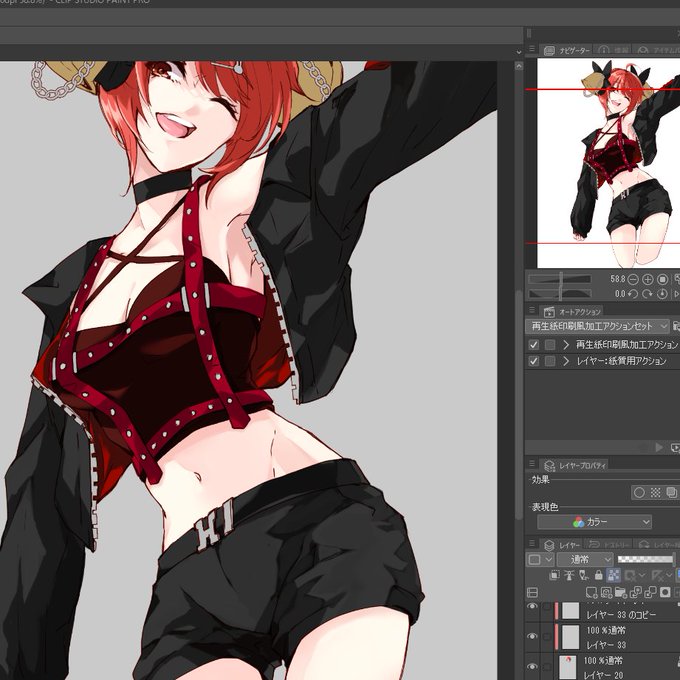680x680 pixels.
Task: Create a layer mask
Action: coord(665,592)
